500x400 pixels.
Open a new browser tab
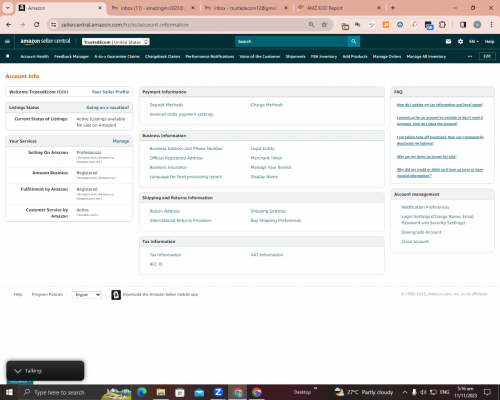393,8
